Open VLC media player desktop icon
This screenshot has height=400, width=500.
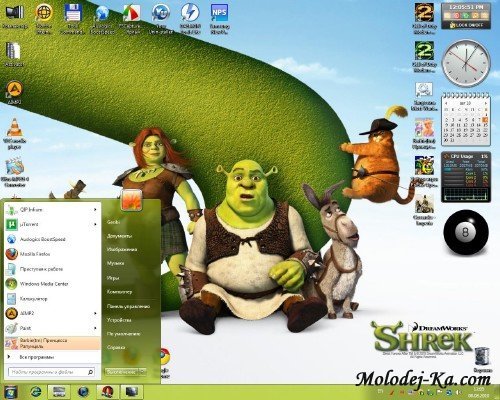tap(14, 133)
